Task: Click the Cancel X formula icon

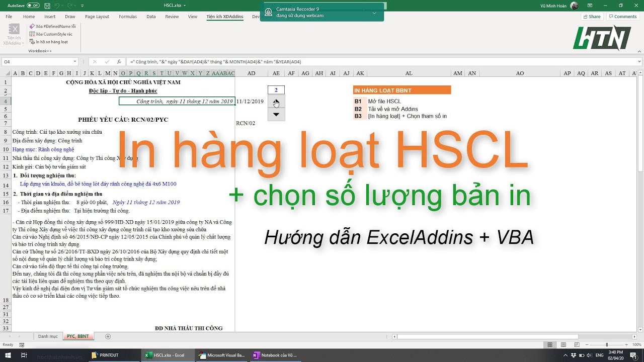Action: pyautogui.click(x=94, y=62)
